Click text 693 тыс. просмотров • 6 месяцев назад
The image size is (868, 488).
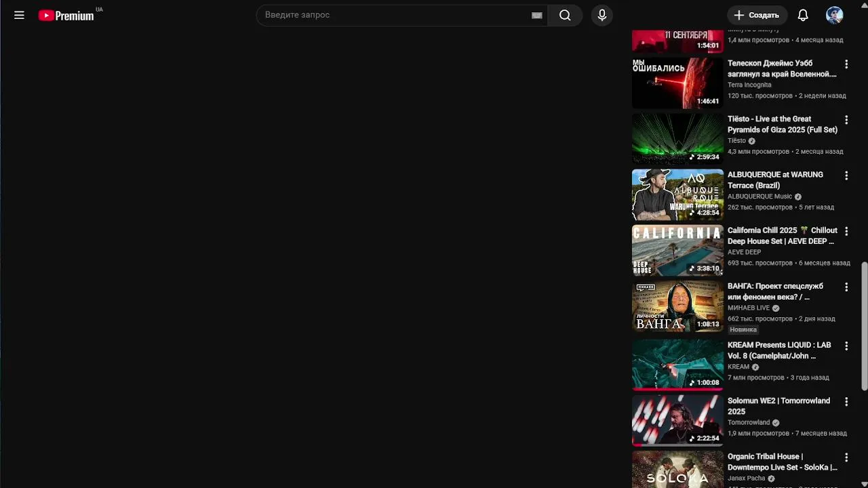789,263
